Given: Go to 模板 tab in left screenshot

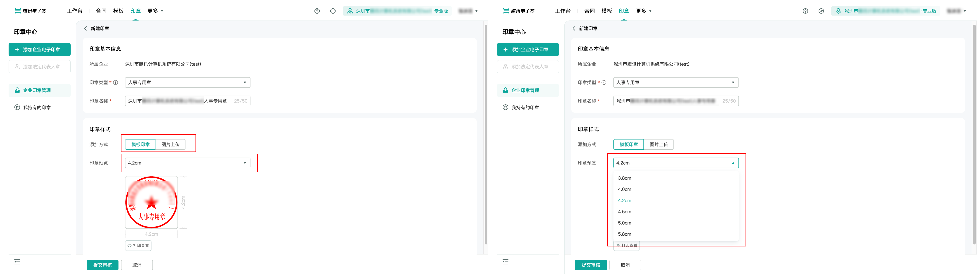Looking at the screenshot, I should [x=118, y=11].
